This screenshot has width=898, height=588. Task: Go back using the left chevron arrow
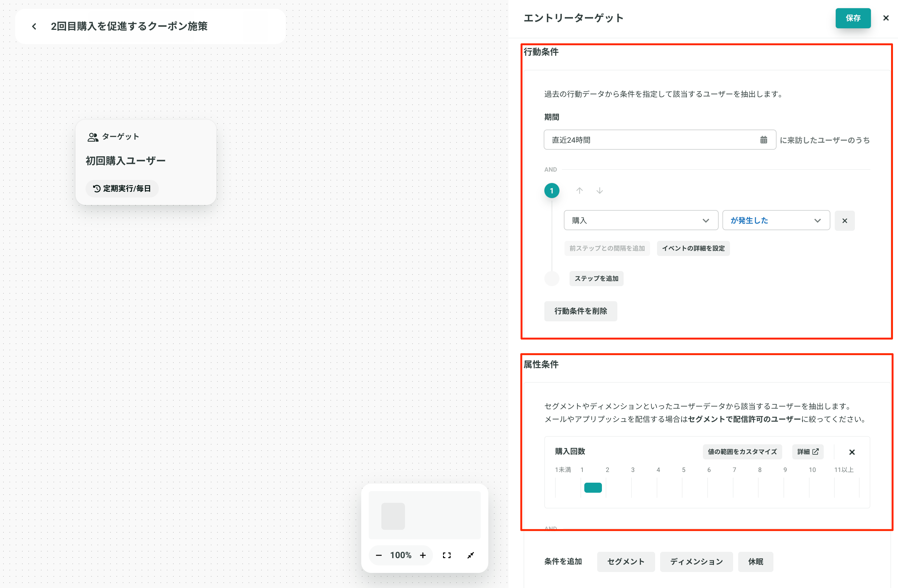[x=34, y=26]
